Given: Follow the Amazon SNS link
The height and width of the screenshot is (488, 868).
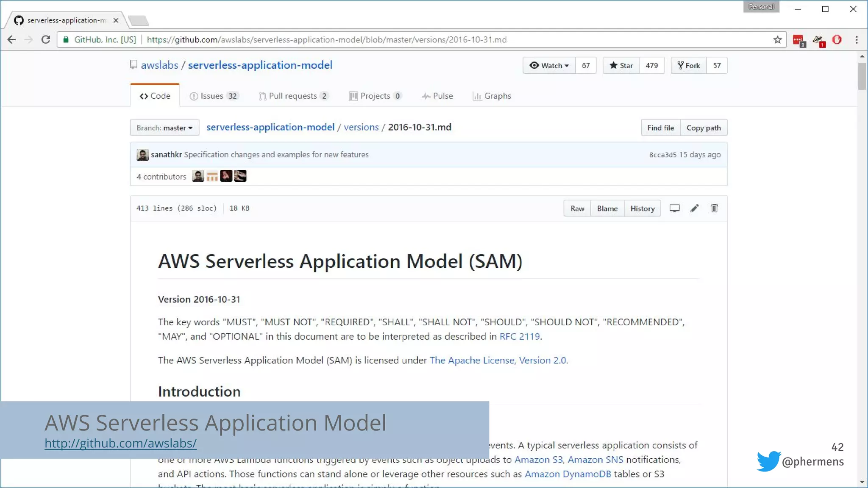Looking at the screenshot, I should click(x=595, y=460).
